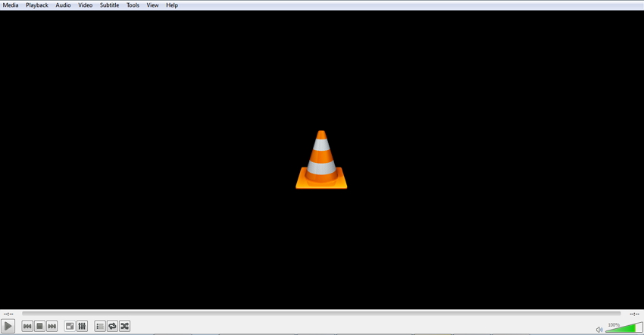Stop playback with the square button
The image size is (644, 335).
point(40,326)
